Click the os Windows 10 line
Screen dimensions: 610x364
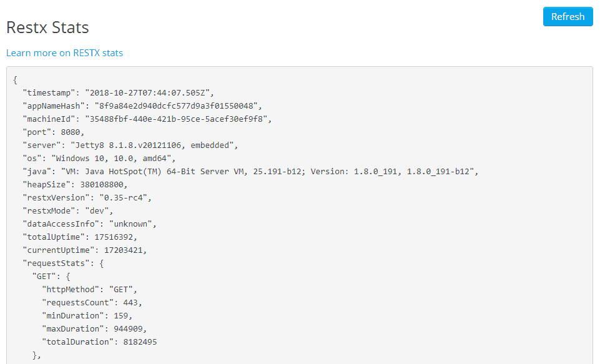tap(99, 158)
